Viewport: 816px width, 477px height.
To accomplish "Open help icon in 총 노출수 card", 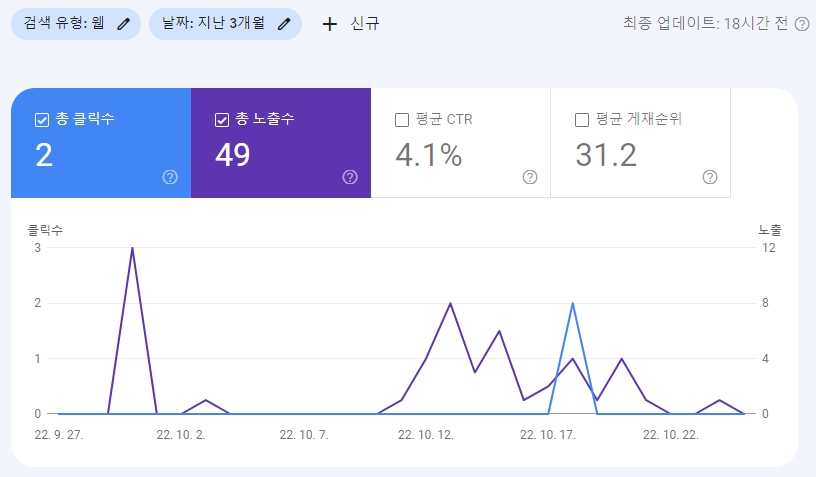I will [350, 177].
